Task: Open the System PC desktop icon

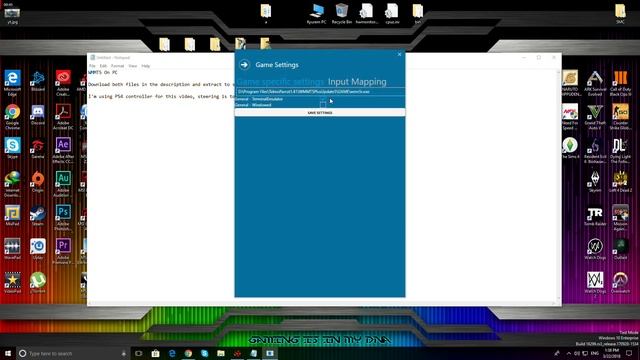Action: (x=316, y=13)
